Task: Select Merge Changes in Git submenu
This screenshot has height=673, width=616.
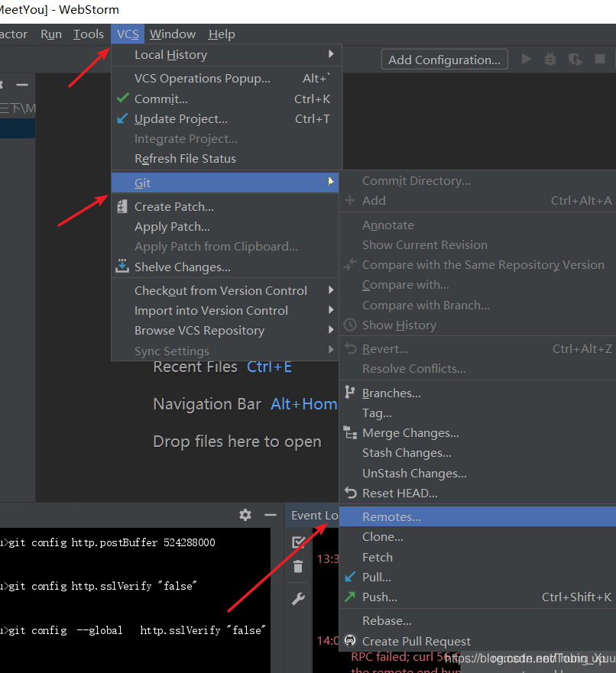Action: click(x=478, y=432)
